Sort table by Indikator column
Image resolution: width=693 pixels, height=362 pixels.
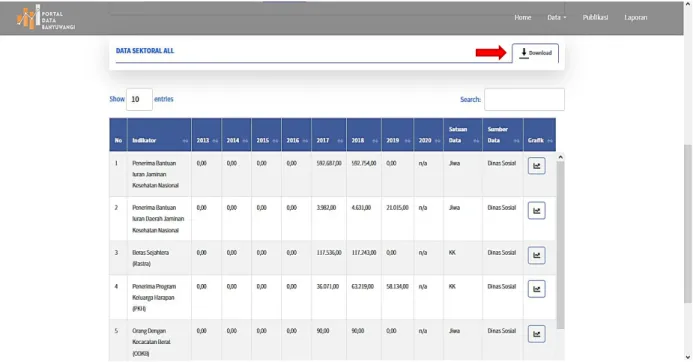click(159, 135)
